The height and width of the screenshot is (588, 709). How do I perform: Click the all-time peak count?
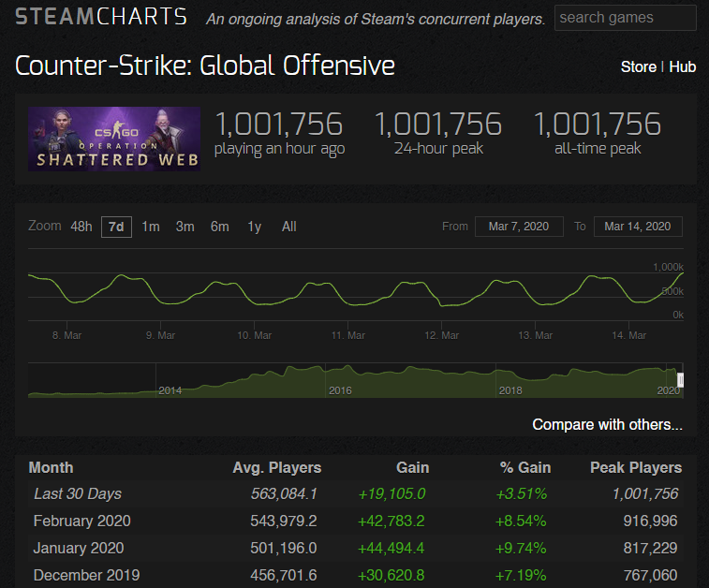coord(598,125)
